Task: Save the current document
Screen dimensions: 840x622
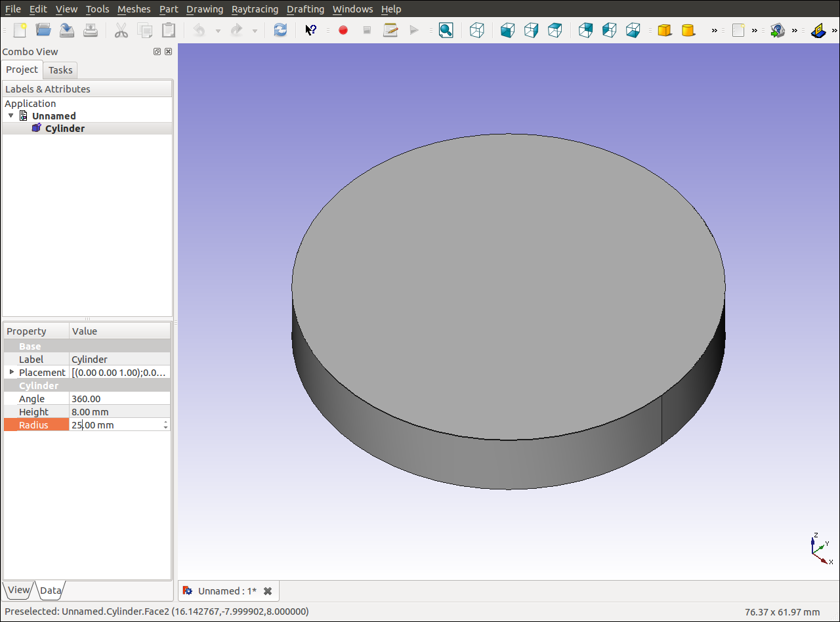Action: [x=67, y=30]
